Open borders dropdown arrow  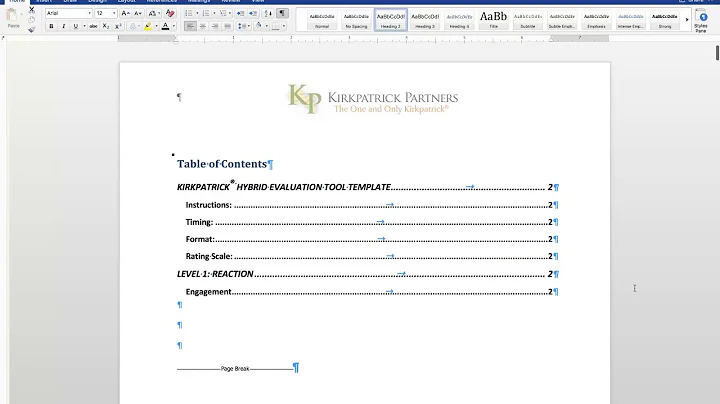[284, 26]
